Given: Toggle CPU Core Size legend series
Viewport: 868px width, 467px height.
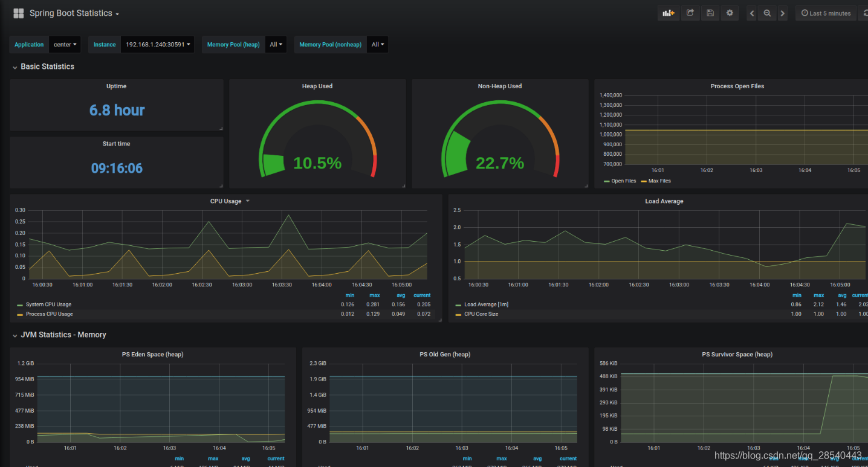Looking at the screenshot, I should coord(481,314).
